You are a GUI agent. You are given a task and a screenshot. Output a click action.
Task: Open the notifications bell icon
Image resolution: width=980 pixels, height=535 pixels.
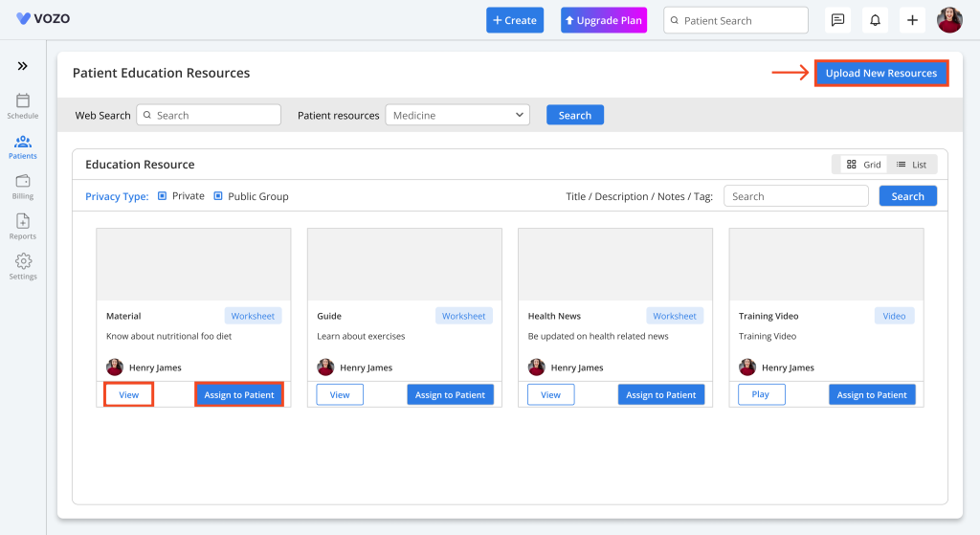coord(875,20)
